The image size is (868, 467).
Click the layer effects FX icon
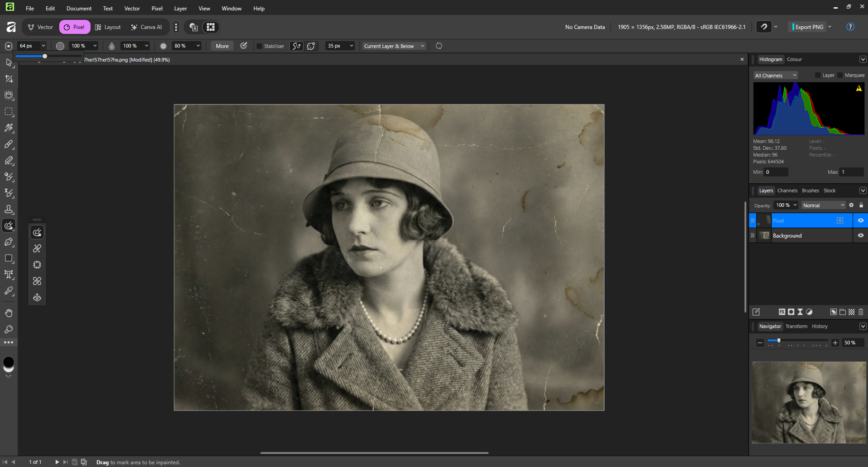[782, 312]
